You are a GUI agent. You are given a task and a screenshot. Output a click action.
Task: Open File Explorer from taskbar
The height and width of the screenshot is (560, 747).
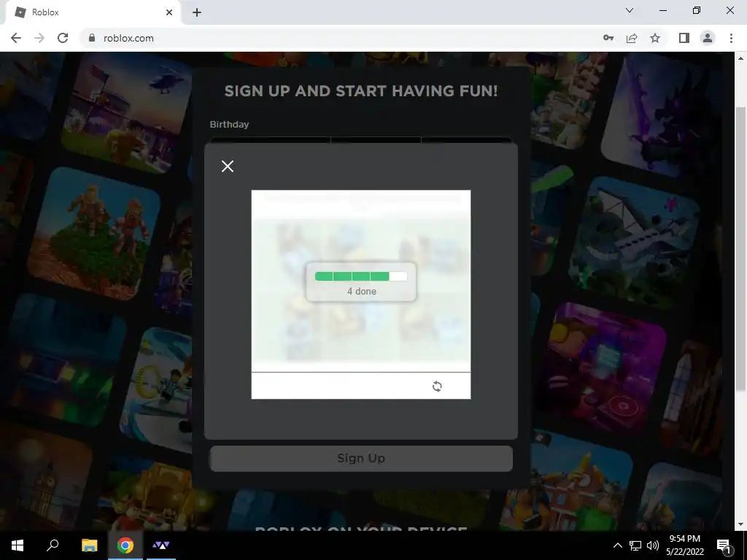point(89,545)
